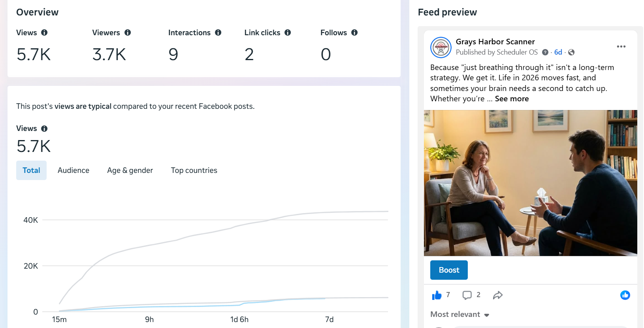
Task: Click the Interactions info icon
Action: 218,32
